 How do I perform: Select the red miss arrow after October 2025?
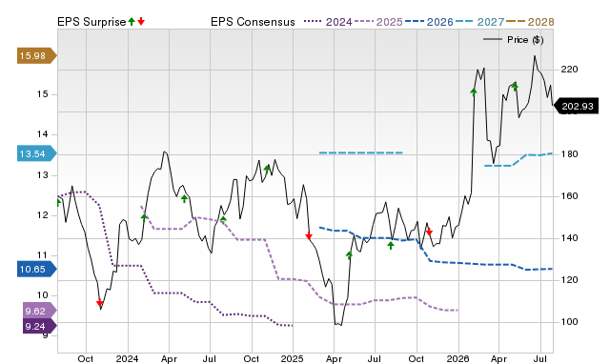[x=429, y=232]
